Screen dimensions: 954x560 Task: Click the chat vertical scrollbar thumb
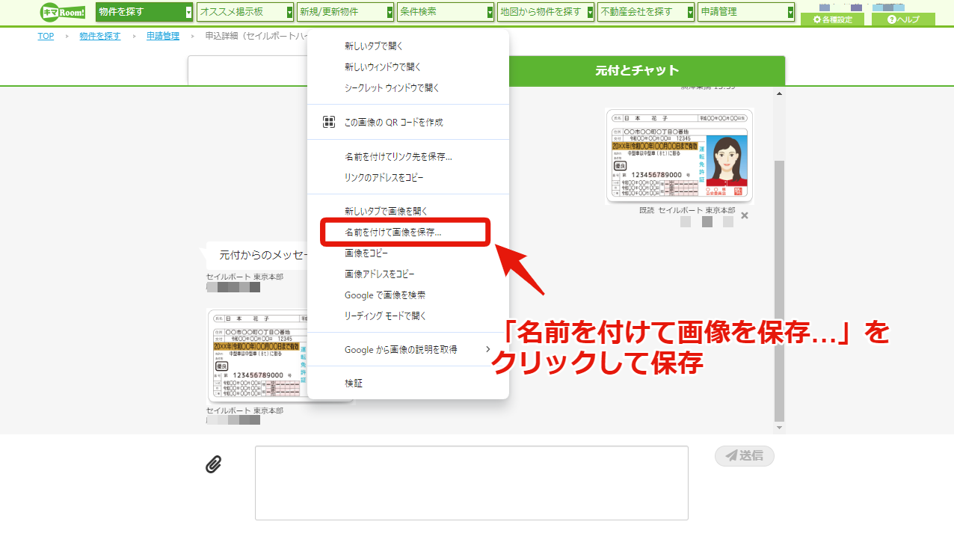click(x=779, y=290)
